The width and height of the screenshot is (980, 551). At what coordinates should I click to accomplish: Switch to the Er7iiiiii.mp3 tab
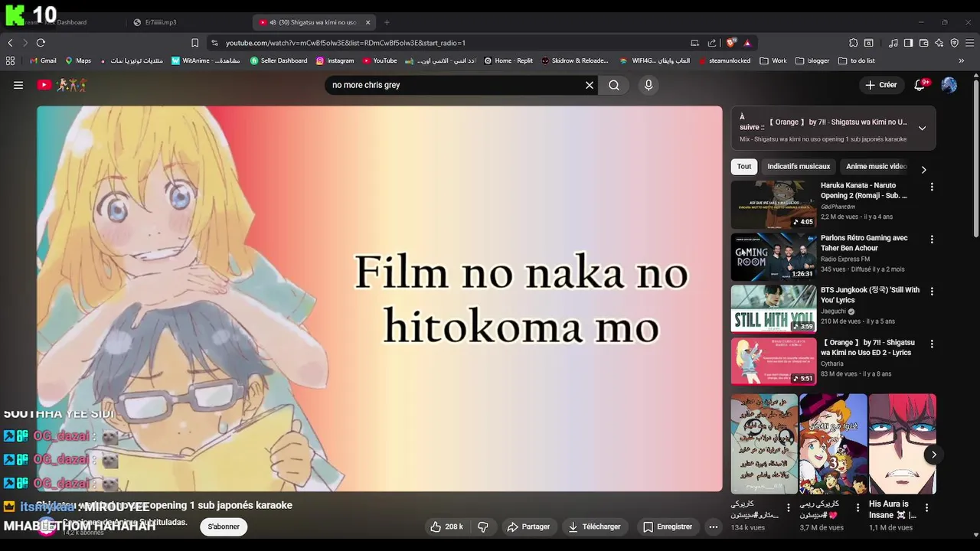coord(161,22)
